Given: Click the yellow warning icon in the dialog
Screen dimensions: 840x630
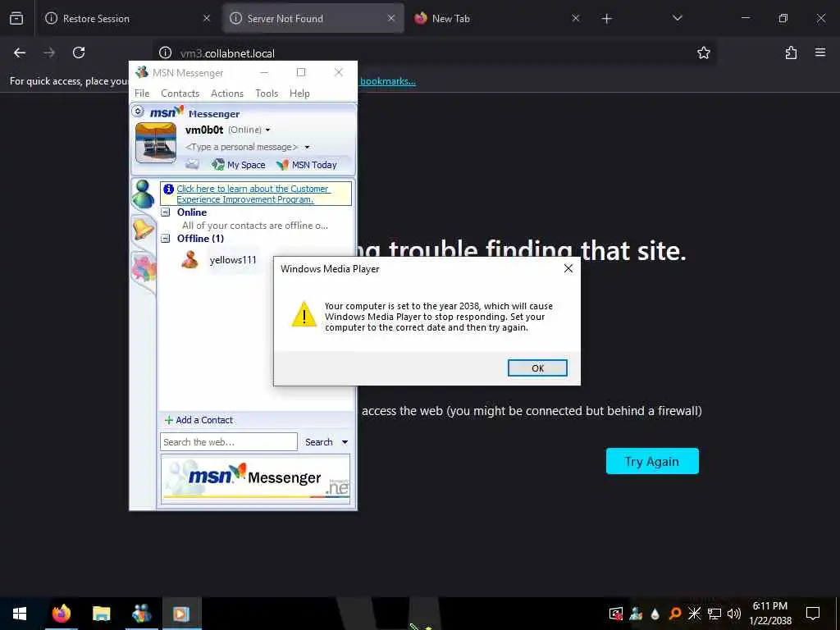Looking at the screenshot, I should click(304, 314).
